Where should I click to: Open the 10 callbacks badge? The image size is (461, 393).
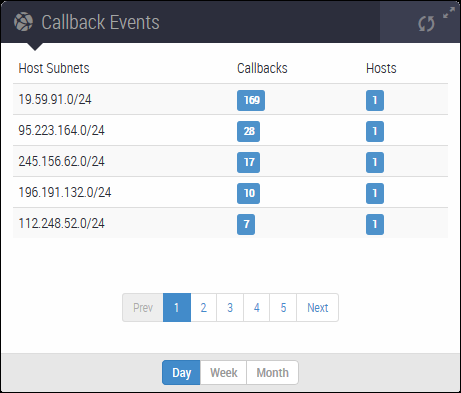coord(248,193)
